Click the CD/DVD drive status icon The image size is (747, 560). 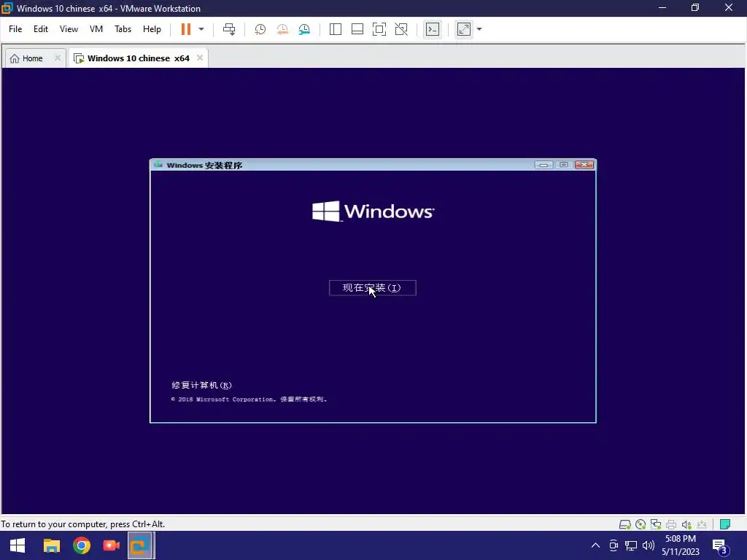click(x=640, y=524)
